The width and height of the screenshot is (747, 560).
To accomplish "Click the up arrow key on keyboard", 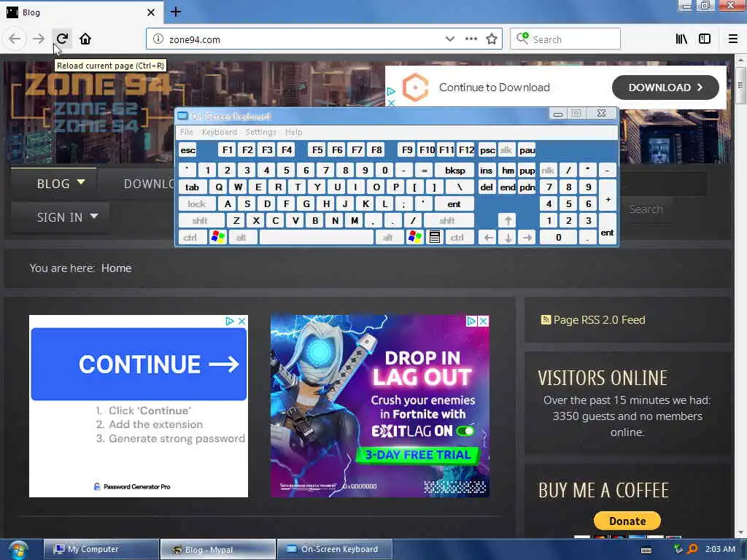I will pos(508,220).
